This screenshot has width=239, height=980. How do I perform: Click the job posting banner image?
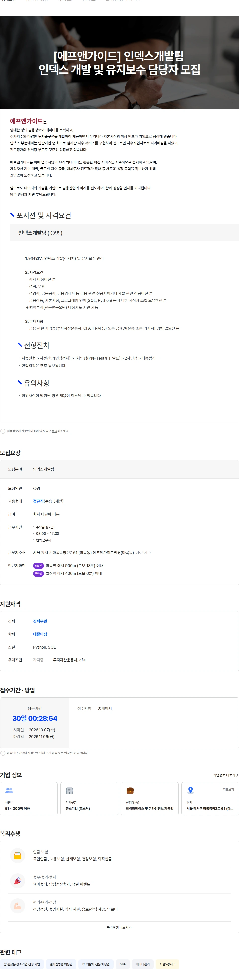coord(119,63)
